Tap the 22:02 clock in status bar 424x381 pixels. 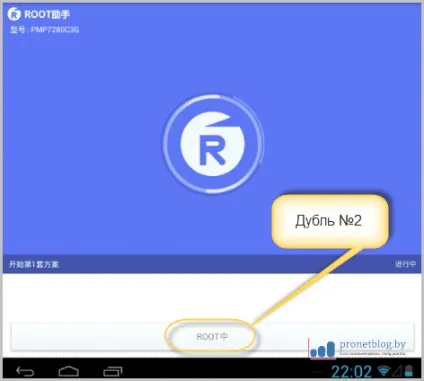[351, 371]
